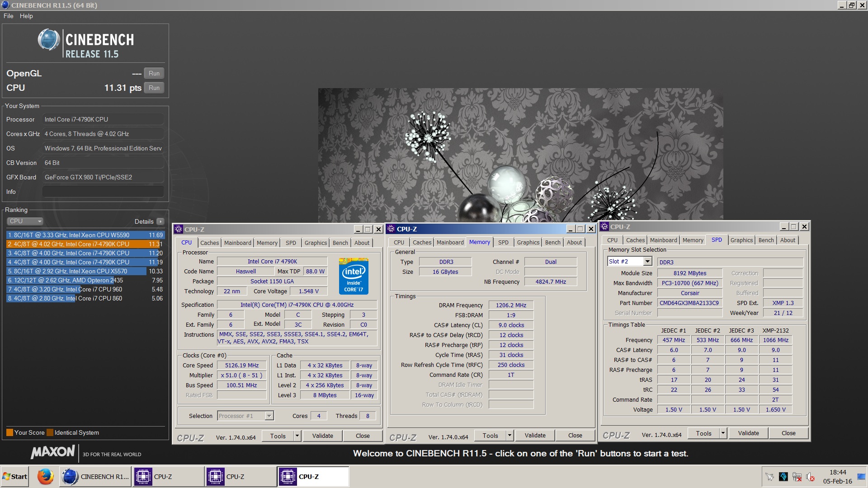The height and width of the screenshot is (488, 868).
Task: Click the Firefox icon in the taskbar
Action: pyautogui.click(x=45, y=477)
